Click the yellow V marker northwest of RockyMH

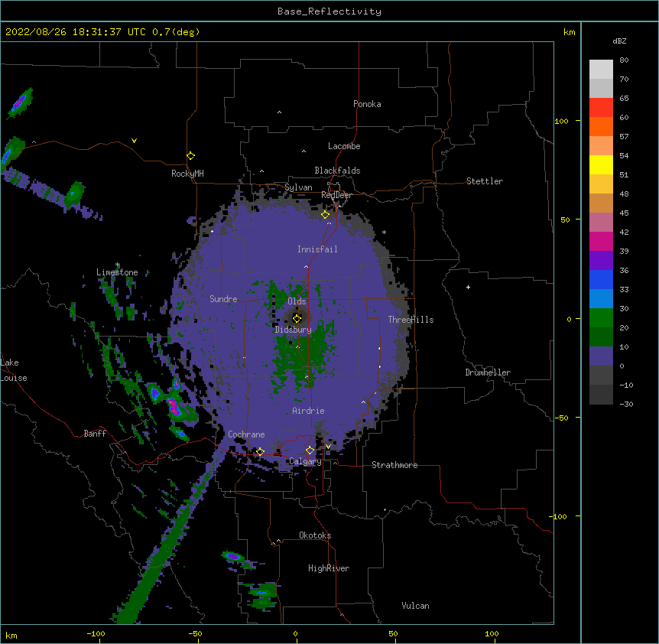(x=134, y=141)
